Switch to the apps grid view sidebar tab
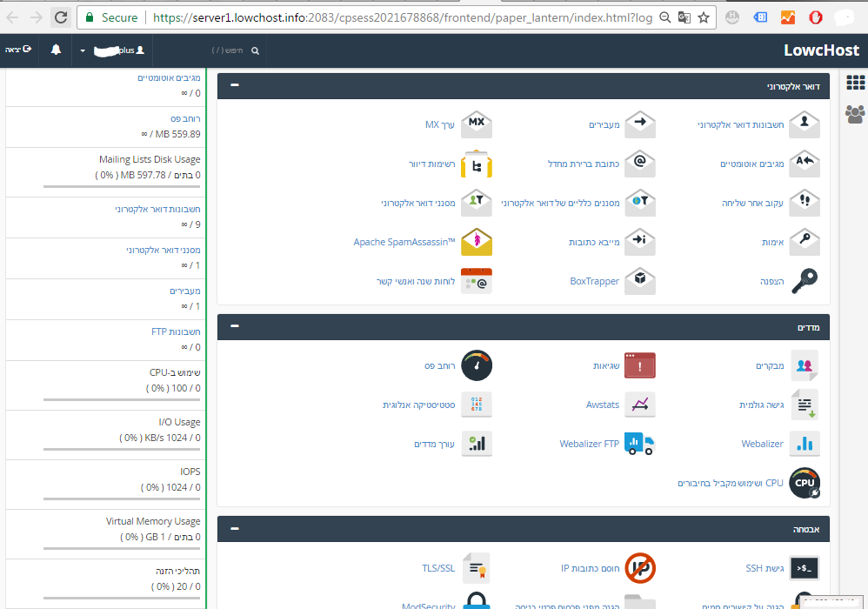 coord(855,83)
